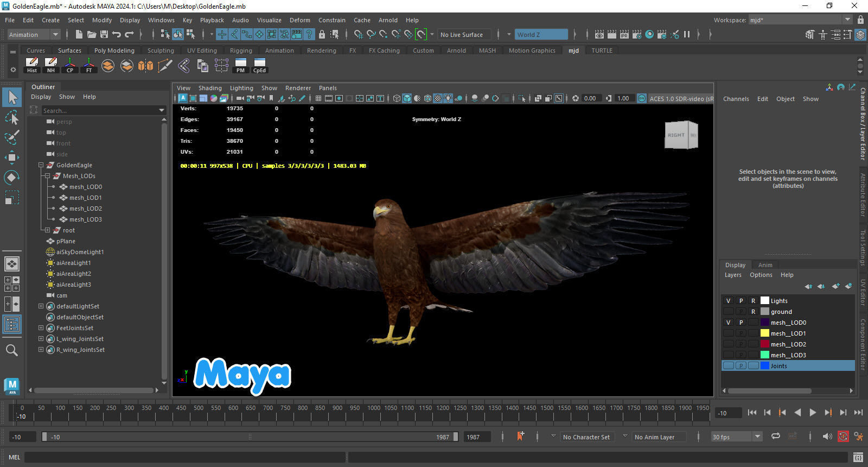Click the Channels menu in Channel Box
The image size is (868, 467).
click(736, 99)
